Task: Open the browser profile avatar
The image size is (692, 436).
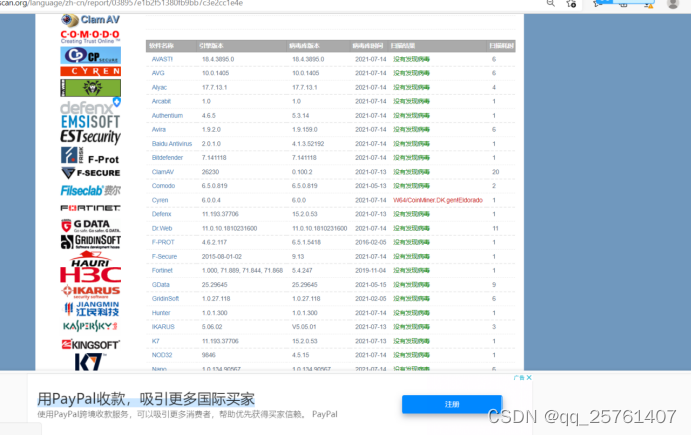Action: [673, 4]
